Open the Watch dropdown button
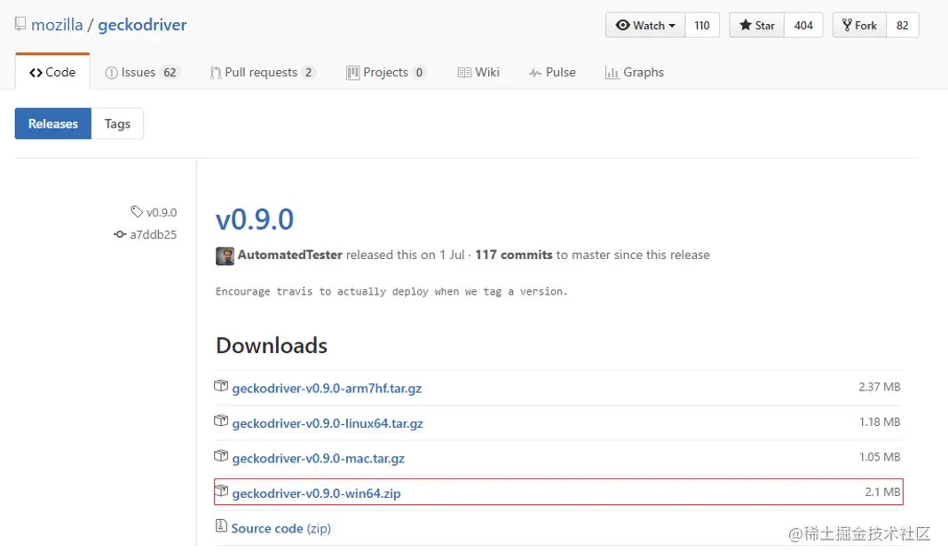 point(645,26)
